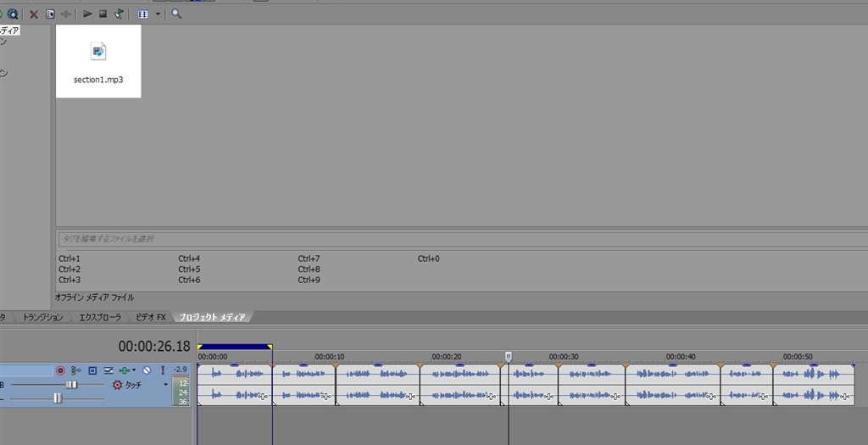The height and width of the screenshot is (445, 868).
Task: Click the green-dots routing icon on track
Action: [x=75, y=370]
